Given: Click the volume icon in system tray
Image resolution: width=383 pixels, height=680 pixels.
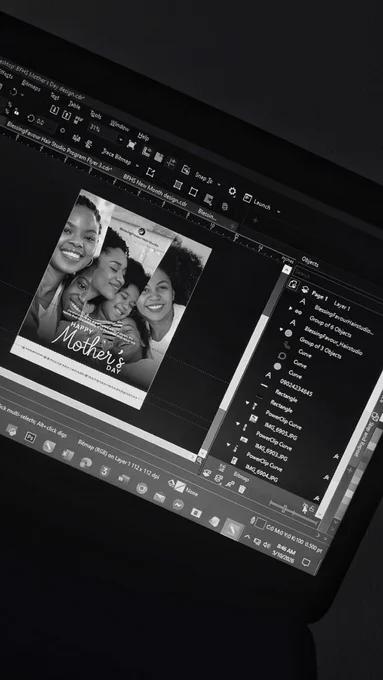Looking at the screenshot, I should click(267, 546).
